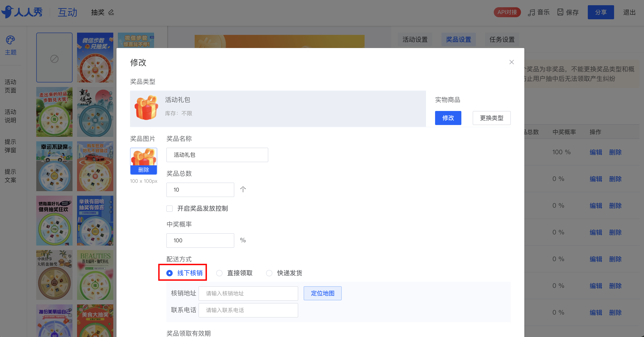
Task: Choose 快递发货 delivery radio button
Action: click(x=269, y=273)
